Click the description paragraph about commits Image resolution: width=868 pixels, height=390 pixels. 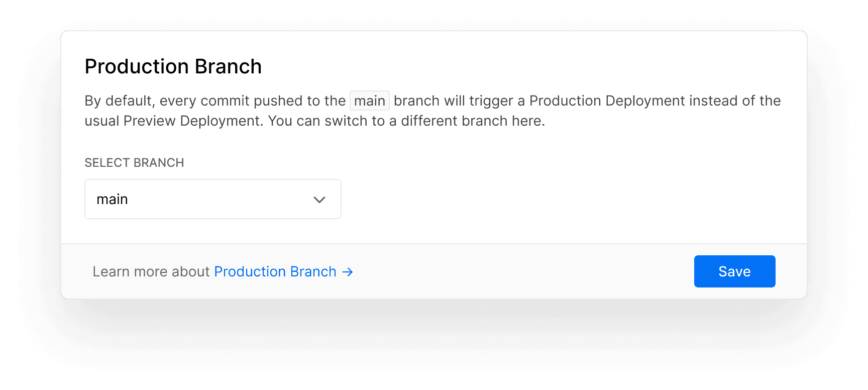pyautogui.click(x=432, y=111)
